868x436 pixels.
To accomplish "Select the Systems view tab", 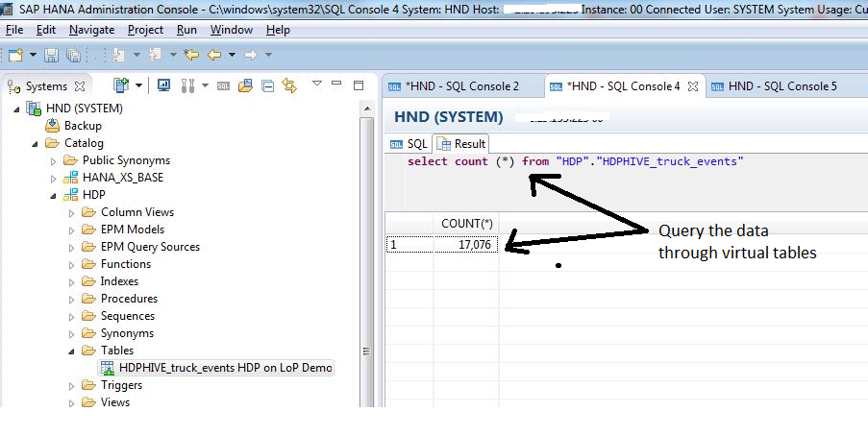I will click(x=46, y=86).
